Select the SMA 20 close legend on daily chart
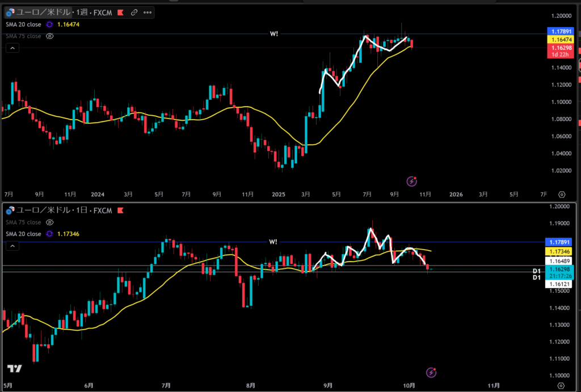The height and width of the screenshot is (392, 581). (x=24, y=234)
